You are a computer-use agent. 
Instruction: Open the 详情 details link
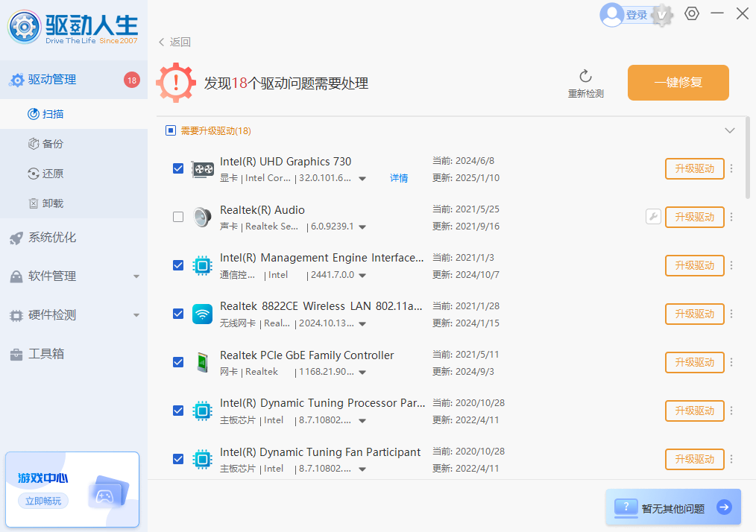[x=399, y=178]
